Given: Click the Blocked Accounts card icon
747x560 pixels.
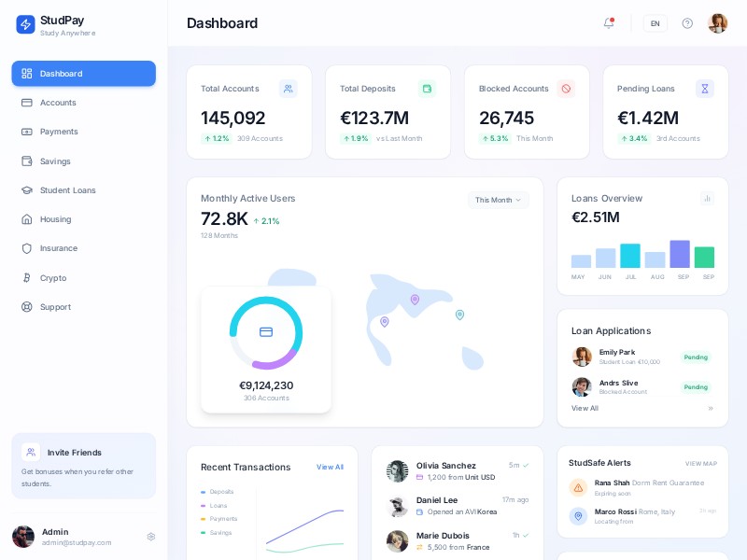Looking at the screenshot, I should [566, 89].
